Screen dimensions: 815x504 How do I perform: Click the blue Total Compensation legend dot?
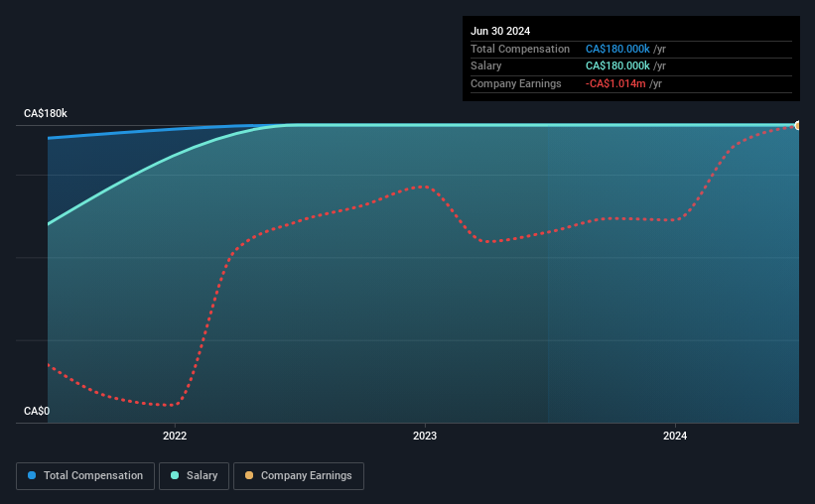(32, 475)
